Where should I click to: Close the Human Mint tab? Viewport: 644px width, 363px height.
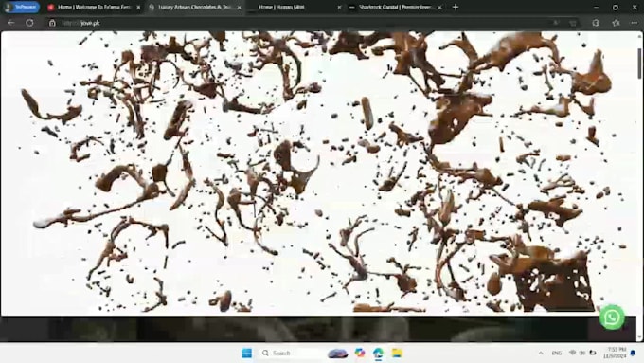click(339, 8)
